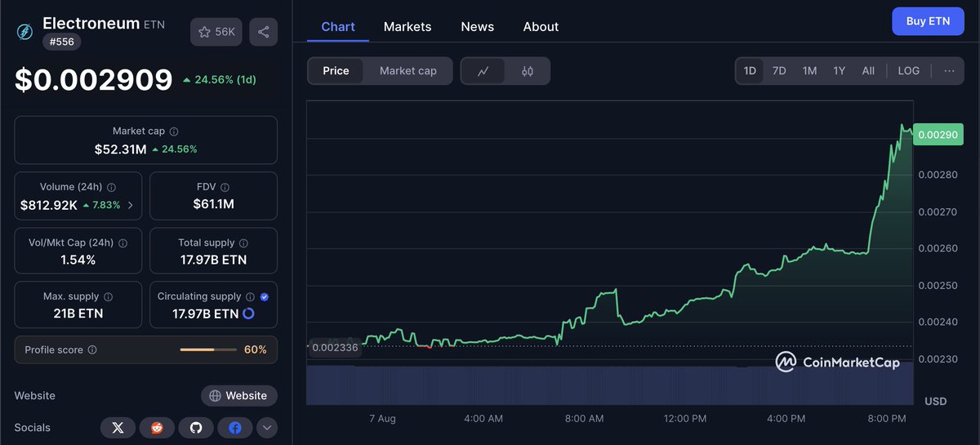Click Market cap info icon
980x445 pixels.
click(174, 131)
